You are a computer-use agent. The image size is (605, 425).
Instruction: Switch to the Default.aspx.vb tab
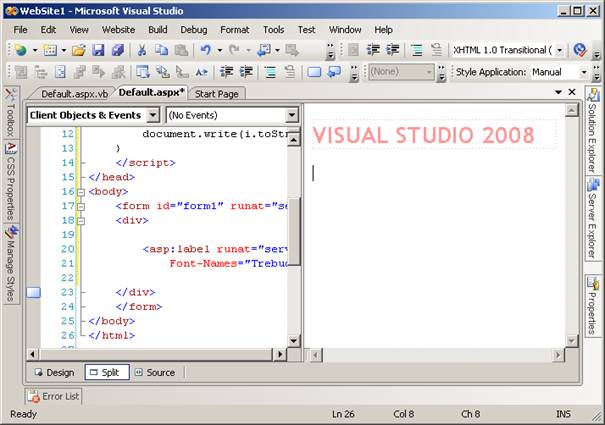72,93
